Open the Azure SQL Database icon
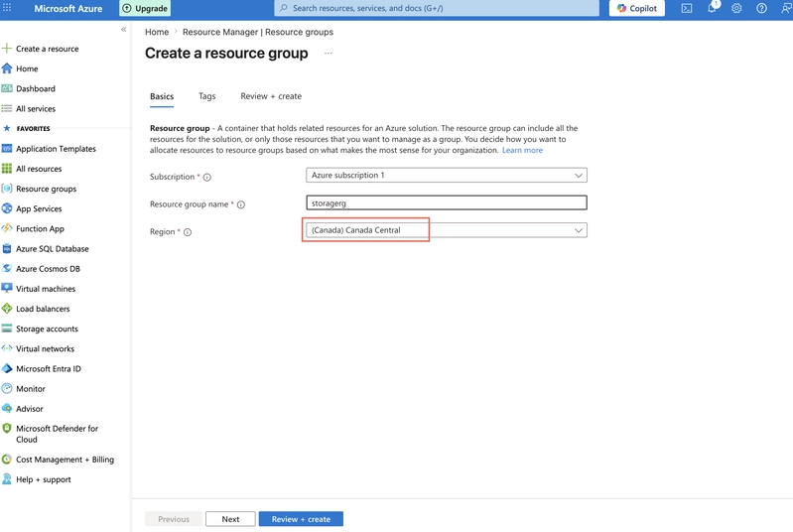The height and width of the screenshot is (532, 793). click(7, 248)
